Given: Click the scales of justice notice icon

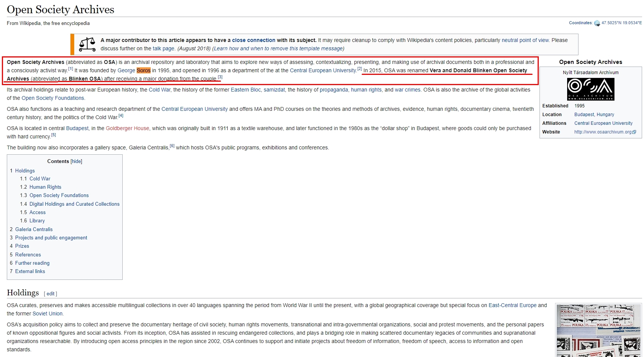Looking at the screenshot, I should (87, 44).
